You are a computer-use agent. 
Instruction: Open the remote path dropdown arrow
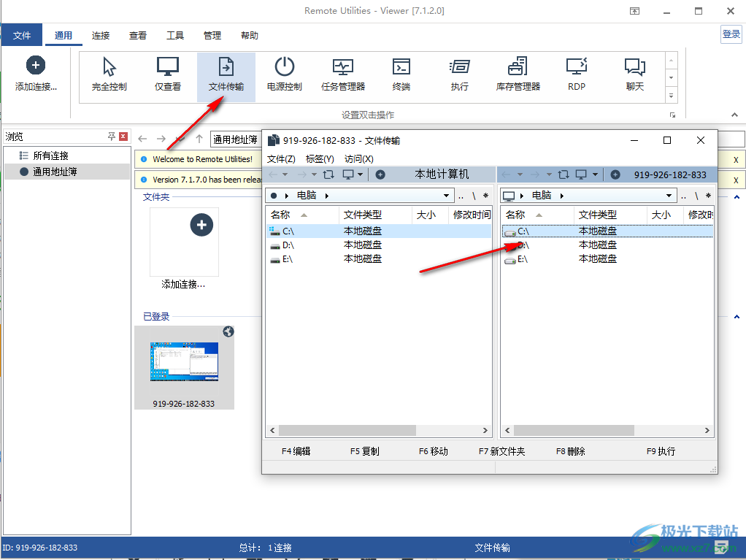[669, 196]
